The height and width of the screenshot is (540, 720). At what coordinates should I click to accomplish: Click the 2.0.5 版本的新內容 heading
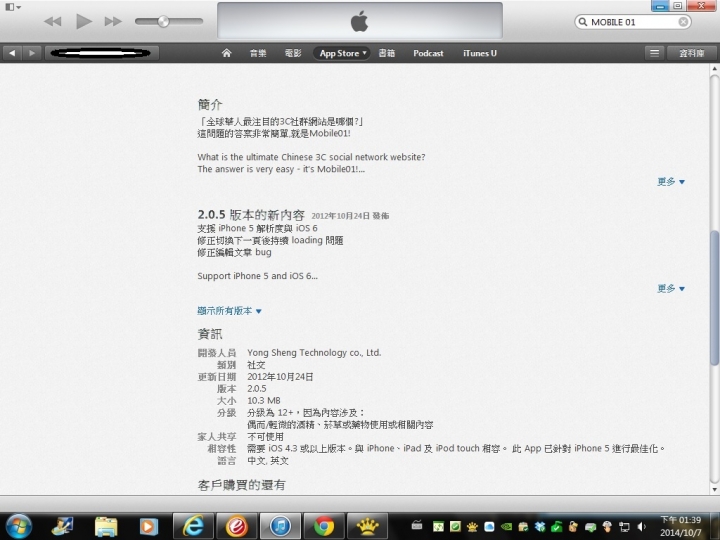coord(251,215)
